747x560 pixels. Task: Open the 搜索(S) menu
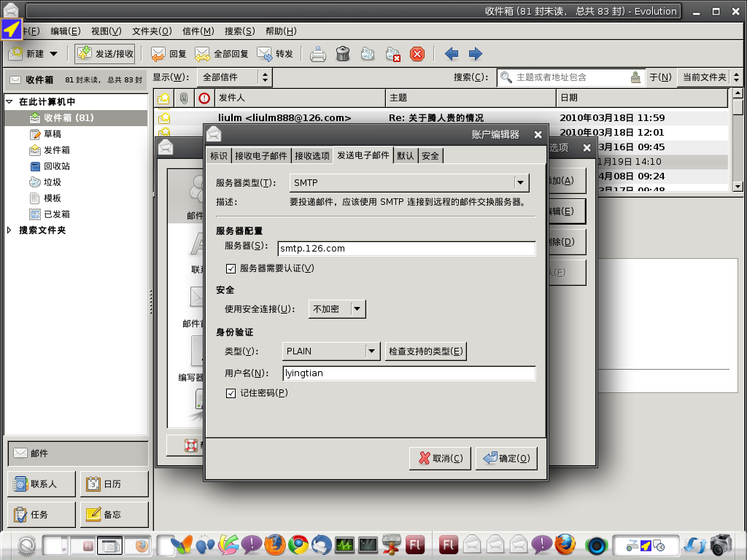point(239,31)
